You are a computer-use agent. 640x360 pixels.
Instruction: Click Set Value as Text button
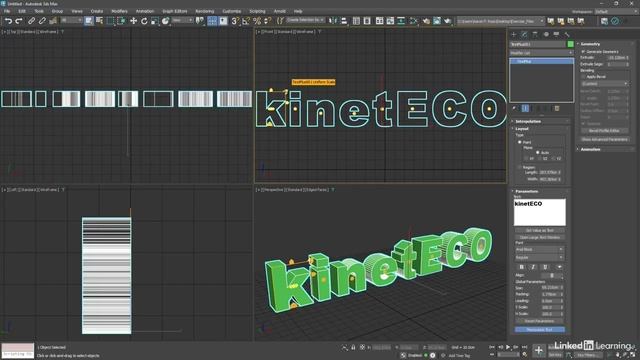pyautogui.click(x=540, y=231)
